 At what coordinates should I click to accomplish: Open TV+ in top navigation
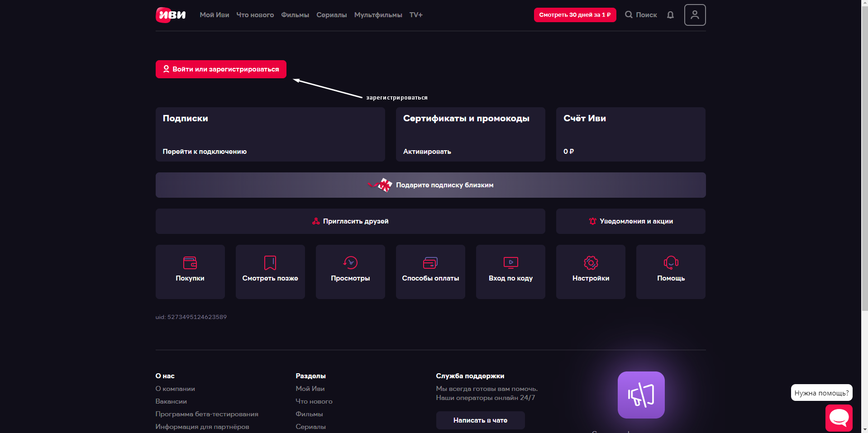pyautogui.click(x=416, y=15)
